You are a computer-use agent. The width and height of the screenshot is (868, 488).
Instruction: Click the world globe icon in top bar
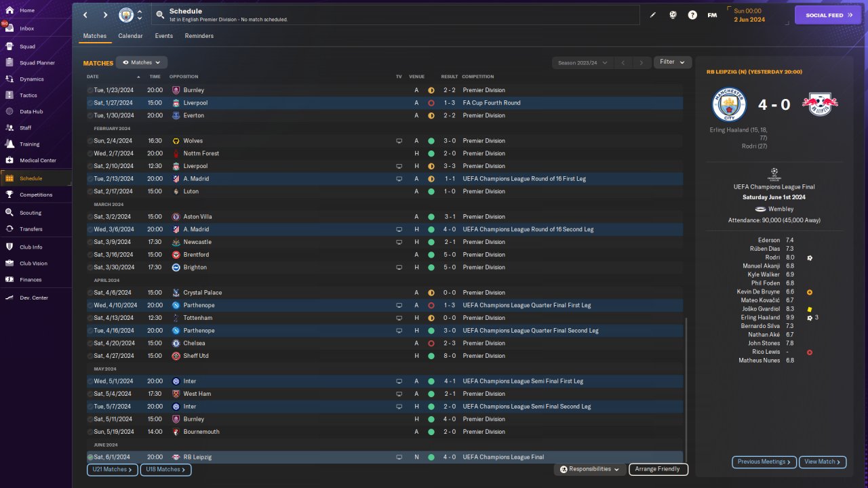[x=673, y=15]
